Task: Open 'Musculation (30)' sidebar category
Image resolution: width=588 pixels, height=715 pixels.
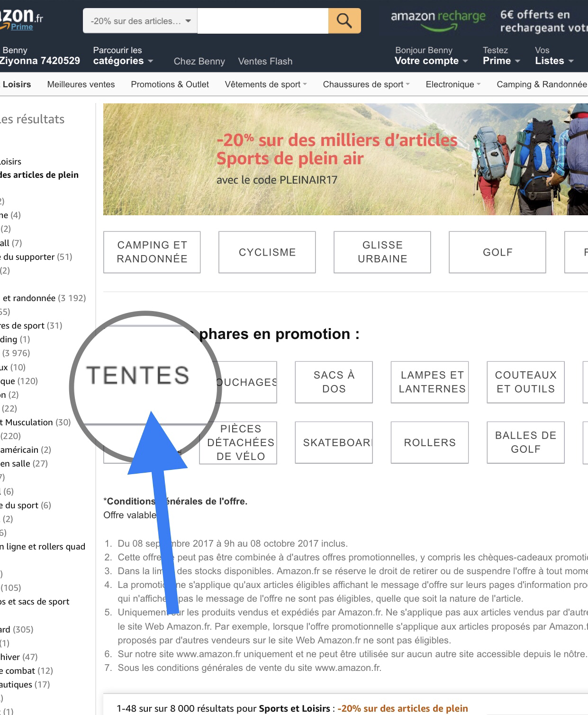Action: click(x=38, y=422)
